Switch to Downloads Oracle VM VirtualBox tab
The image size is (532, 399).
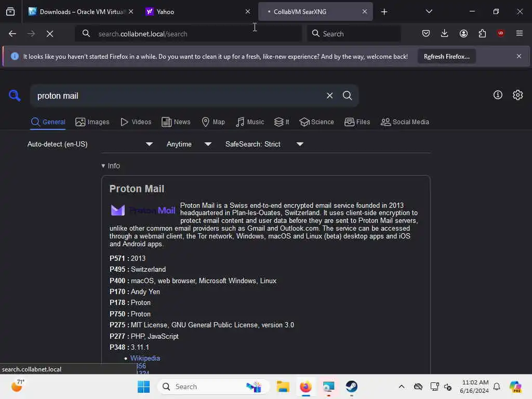[x=81, y=12]
